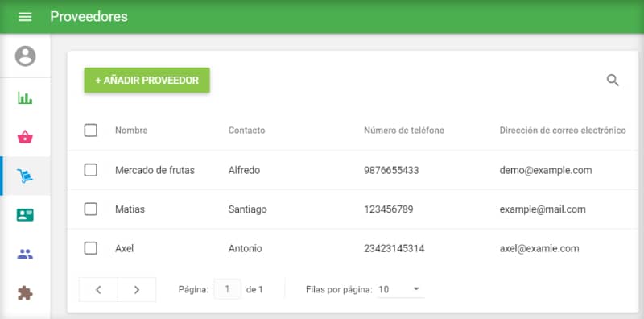Image resolution: width=644 pixels, height=319 pixels.
Task: Go to next page arrow
Action: click(x=137, y=290)
